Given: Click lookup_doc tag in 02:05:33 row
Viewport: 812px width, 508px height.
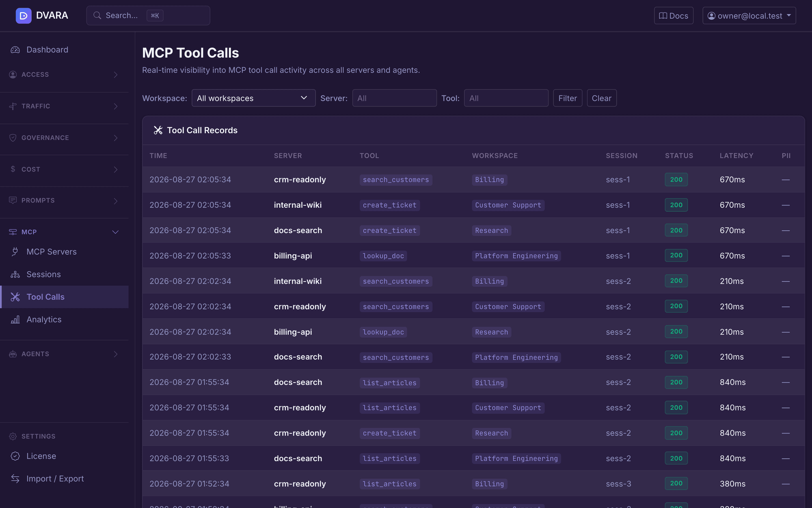Looking at the screenshot, I should click(383, 256).
